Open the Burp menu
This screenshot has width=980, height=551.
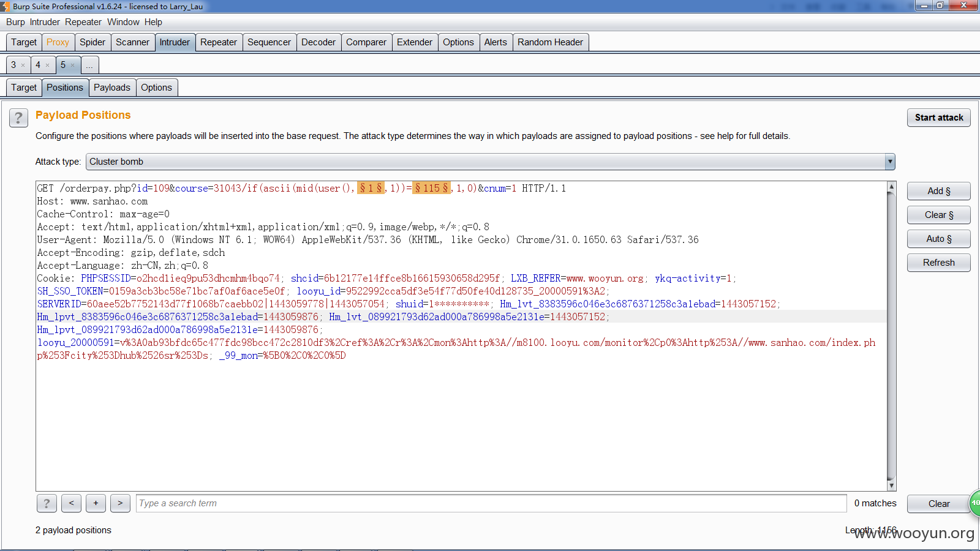pyautogui.click(x=15, y=22)
